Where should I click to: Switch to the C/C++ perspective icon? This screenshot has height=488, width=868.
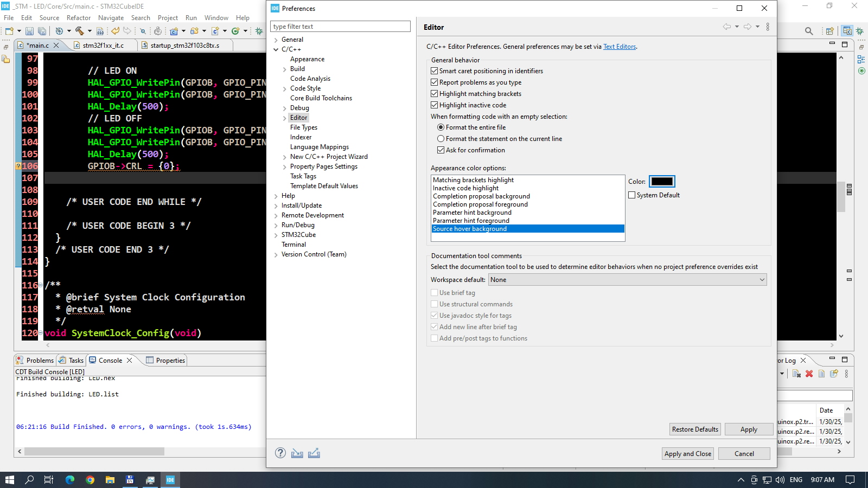click(x=847, y=31)
